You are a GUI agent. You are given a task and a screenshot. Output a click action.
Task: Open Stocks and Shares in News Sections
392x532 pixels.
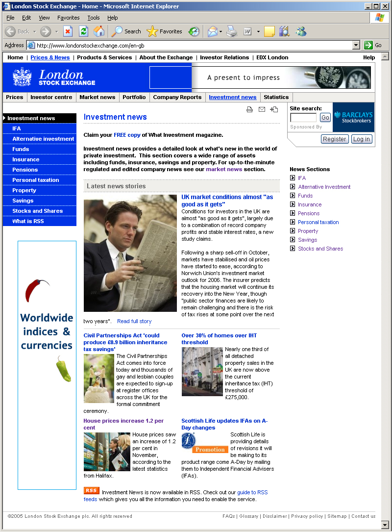point(320,249)
